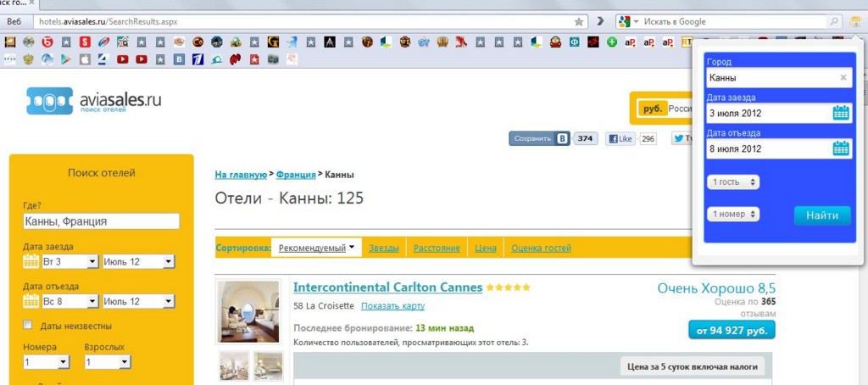Image resolution: width=868 pixels, height=385 pixels.
Task: Clear the city field with X icon
Action: coord(843,78)
